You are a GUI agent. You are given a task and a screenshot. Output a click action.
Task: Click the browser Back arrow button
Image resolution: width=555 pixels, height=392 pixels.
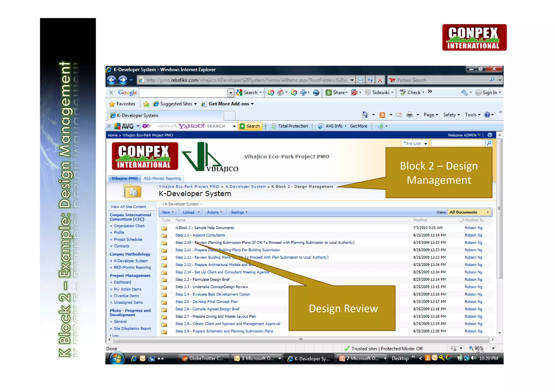(112, 80)
